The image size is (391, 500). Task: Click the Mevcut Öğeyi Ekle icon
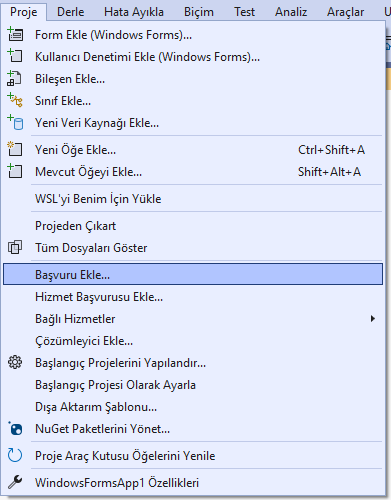(15, 171)
